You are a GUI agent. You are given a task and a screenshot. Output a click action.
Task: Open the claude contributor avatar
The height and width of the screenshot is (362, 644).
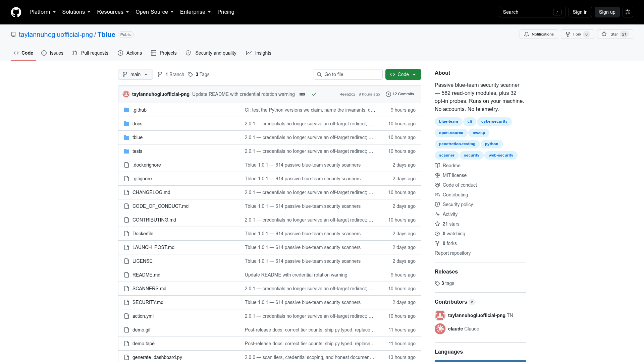pyautogui.click(x=440, y=329)
